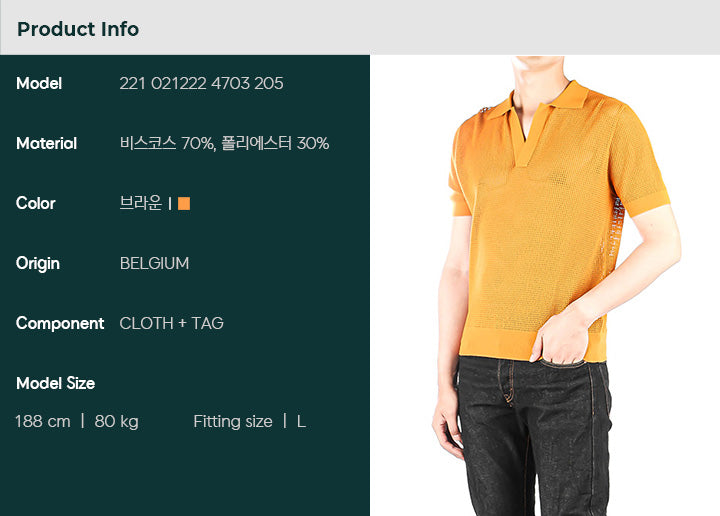This screenshot has width=720, height=516.
Task: Click the Color label
Action: click(x=36, y=203)
